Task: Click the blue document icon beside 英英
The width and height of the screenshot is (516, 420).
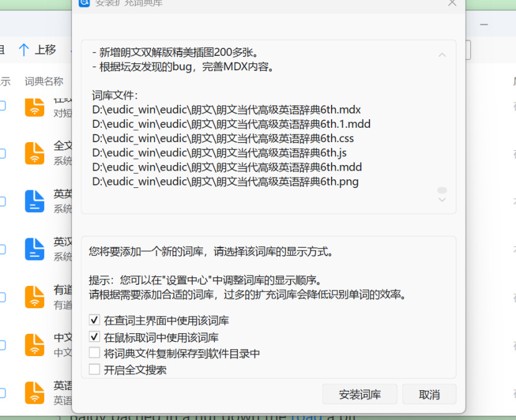Action: [35, 201]
